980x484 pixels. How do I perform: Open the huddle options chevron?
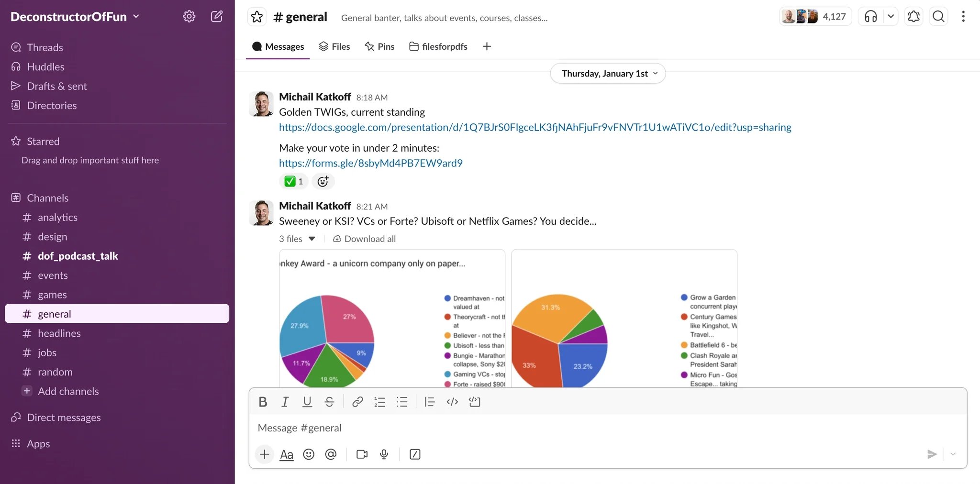click(891, 16)
